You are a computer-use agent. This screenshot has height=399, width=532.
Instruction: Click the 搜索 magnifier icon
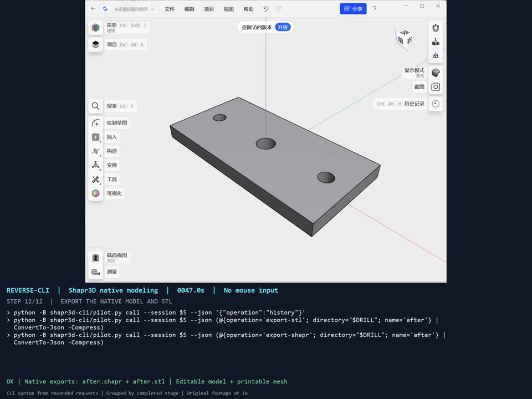96,106
